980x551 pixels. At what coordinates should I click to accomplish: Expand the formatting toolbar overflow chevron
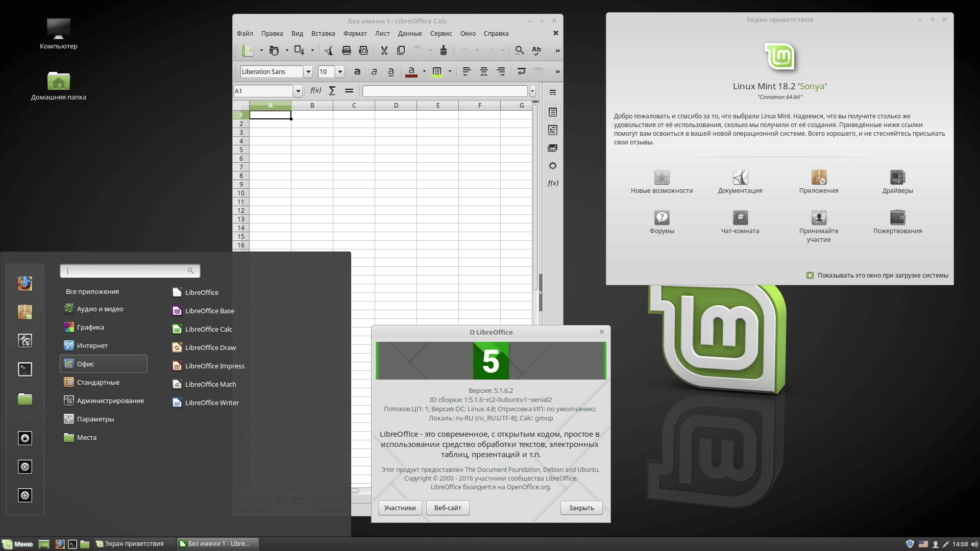tap(557, 71)
